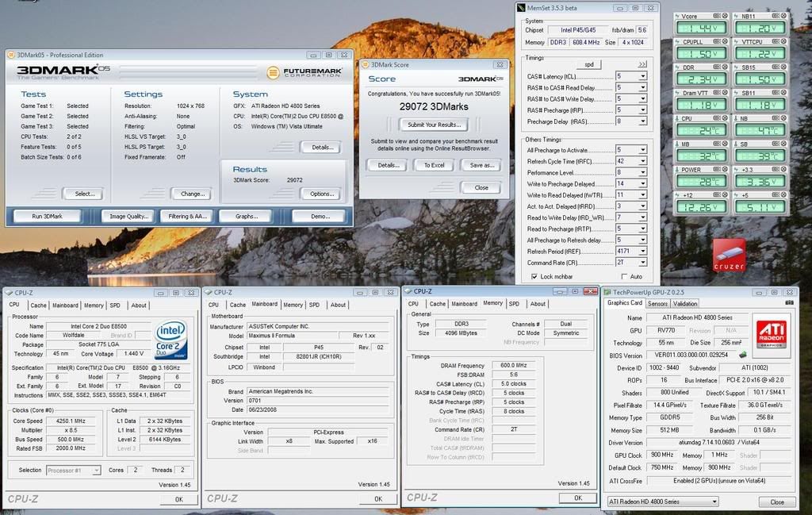Click Change... under 3DMark05 Settings
Image resolution: width=812 pixels, height=515 pixels.
coord(192,194)
